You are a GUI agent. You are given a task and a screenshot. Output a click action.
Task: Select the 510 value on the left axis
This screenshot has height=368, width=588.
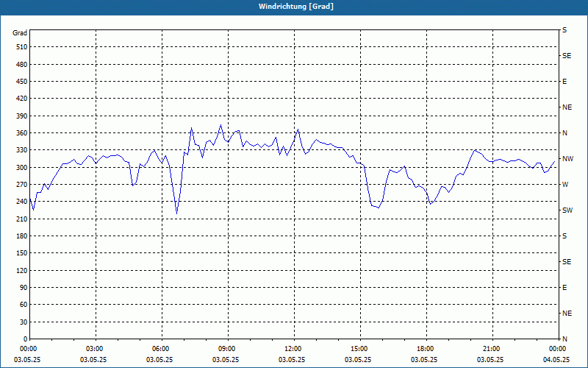pyautogui.click(x=22, y=47)
